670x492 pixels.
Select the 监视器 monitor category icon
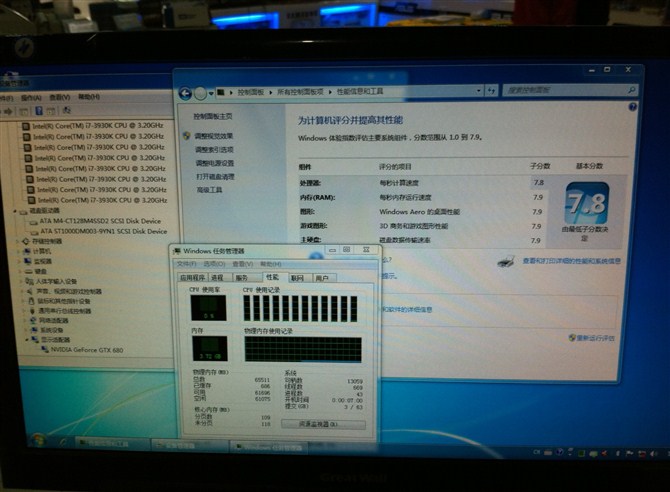28,261
